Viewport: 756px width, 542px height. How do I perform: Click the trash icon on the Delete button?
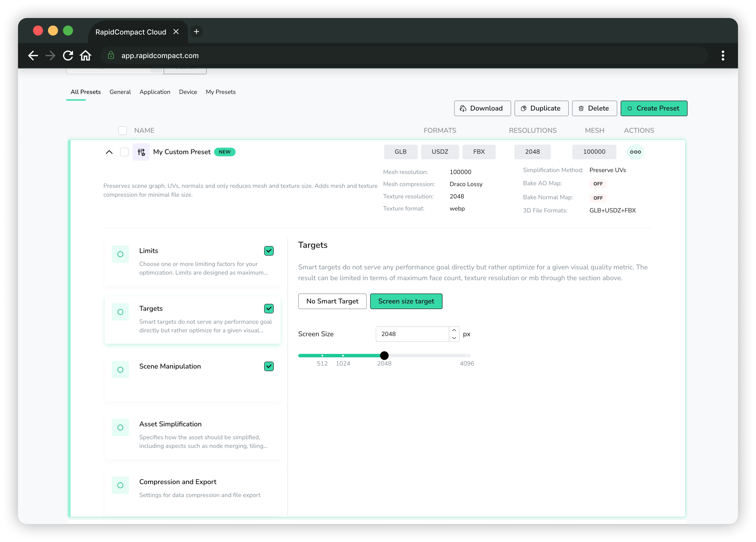(x=581, y=108)
